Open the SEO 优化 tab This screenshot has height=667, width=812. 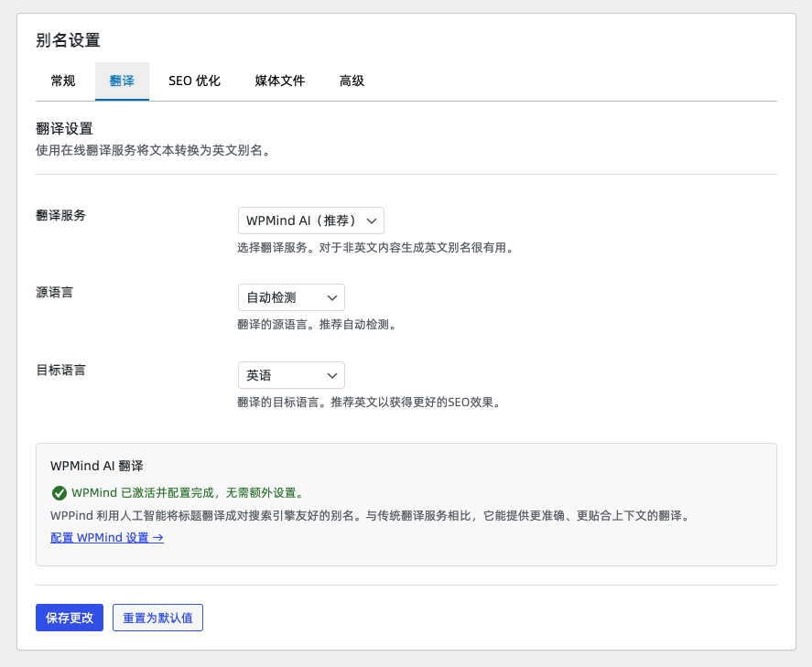[194, 81]
